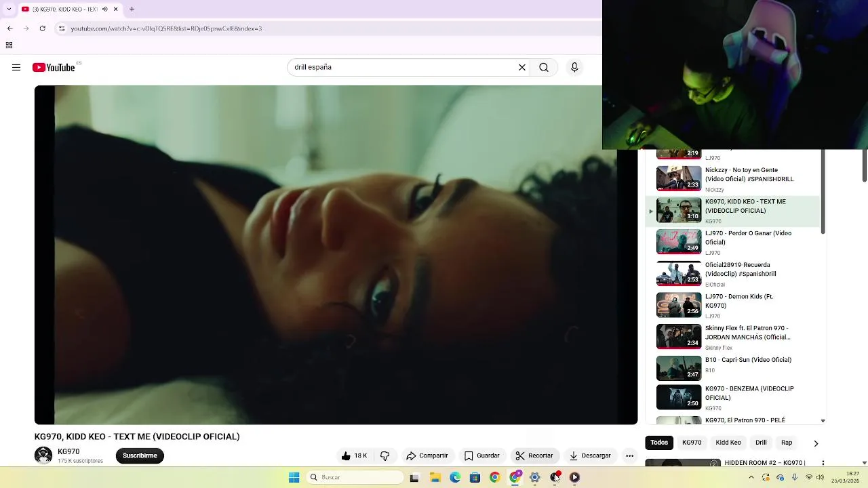Open the tab search dropdown arrow

click(9, 9)
